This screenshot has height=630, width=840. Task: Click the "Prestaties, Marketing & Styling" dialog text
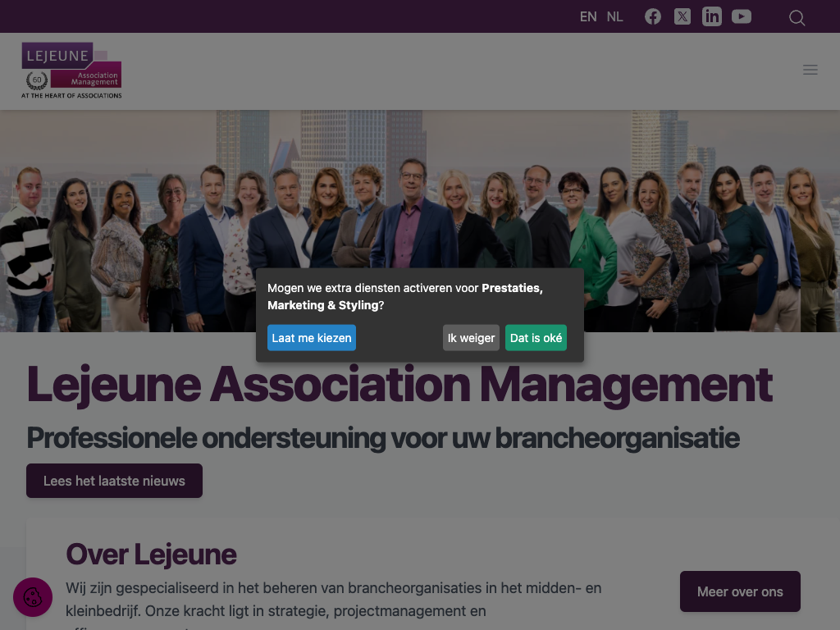[405, 296]
